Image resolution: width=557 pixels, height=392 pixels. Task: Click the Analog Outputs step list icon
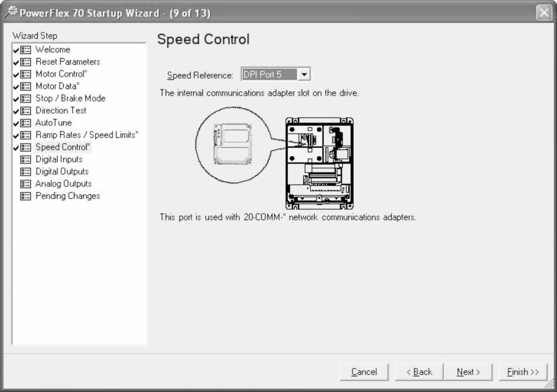[26, 184]
